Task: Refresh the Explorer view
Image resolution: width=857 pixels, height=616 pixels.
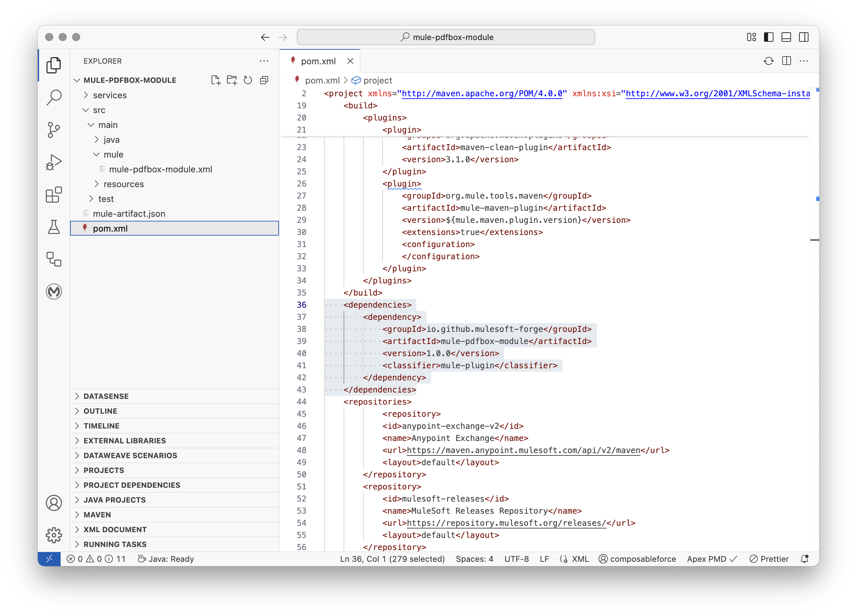Action: coord(248,80)
